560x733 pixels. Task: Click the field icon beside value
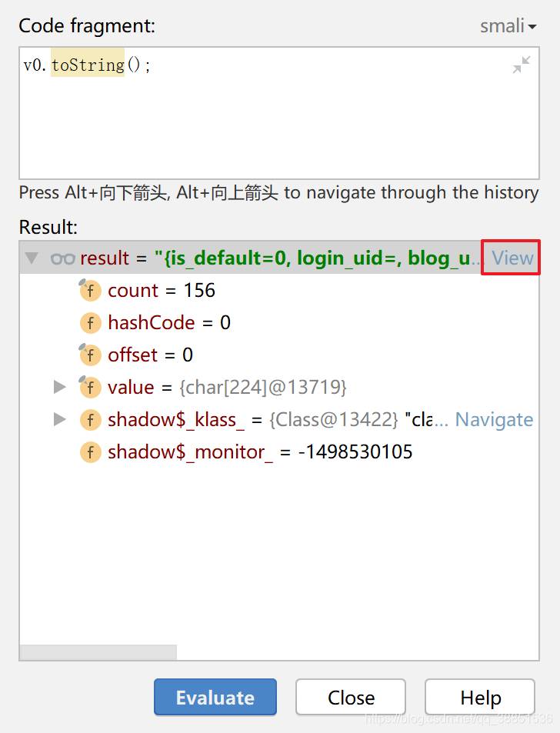click(x=90, y=387)
